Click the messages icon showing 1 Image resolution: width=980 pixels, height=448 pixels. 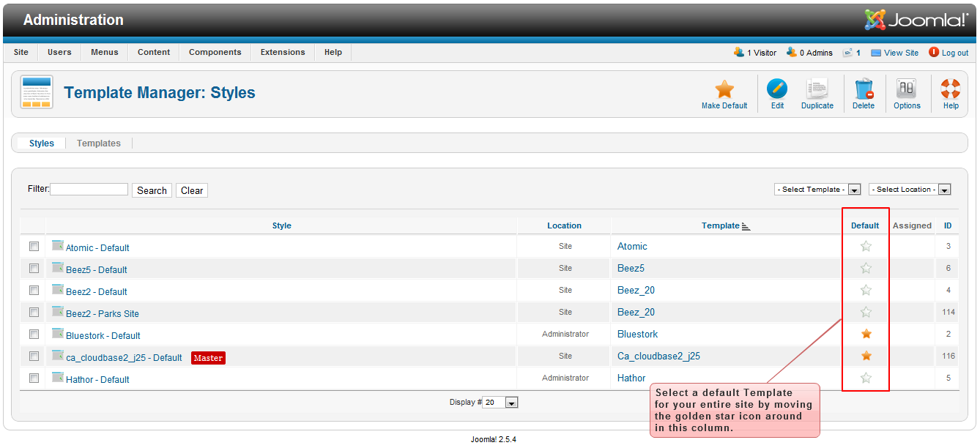(847, 53)
